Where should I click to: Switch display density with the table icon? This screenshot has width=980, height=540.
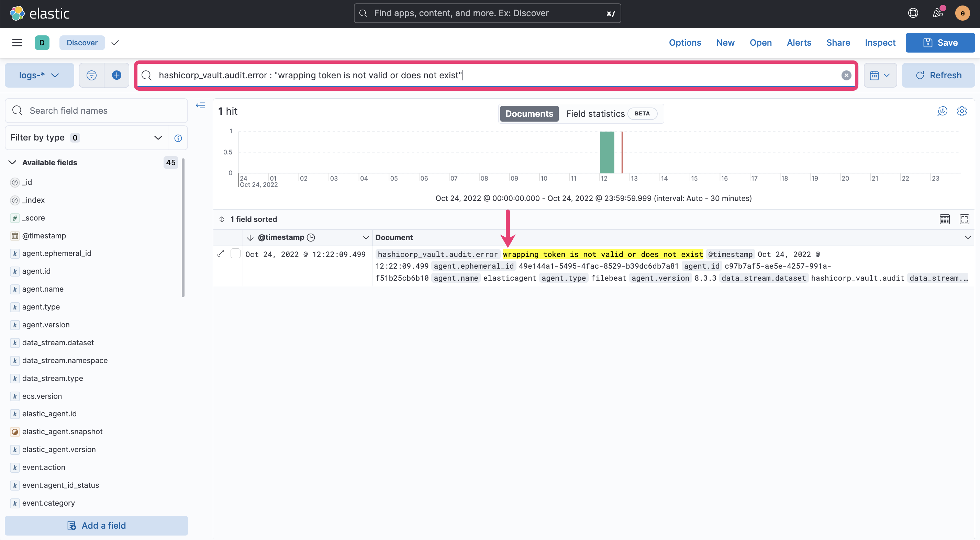[945, 219]
